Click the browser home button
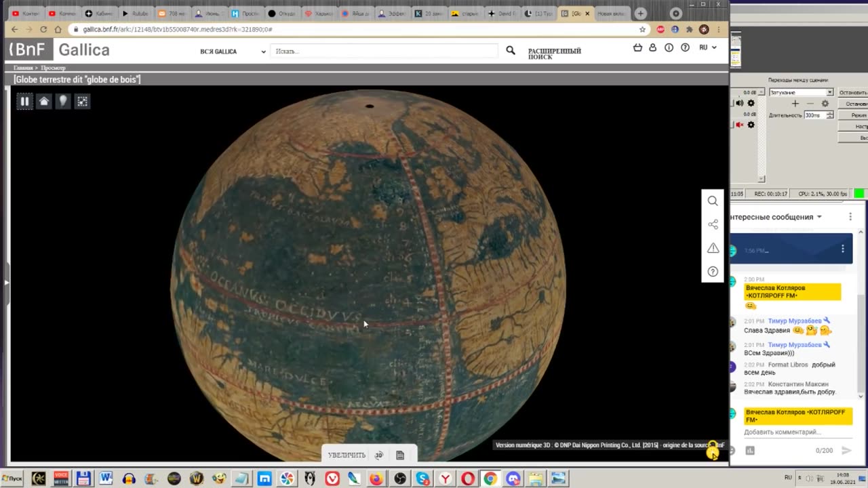This screenshot has width=868, height=488. tap(58, 29)
